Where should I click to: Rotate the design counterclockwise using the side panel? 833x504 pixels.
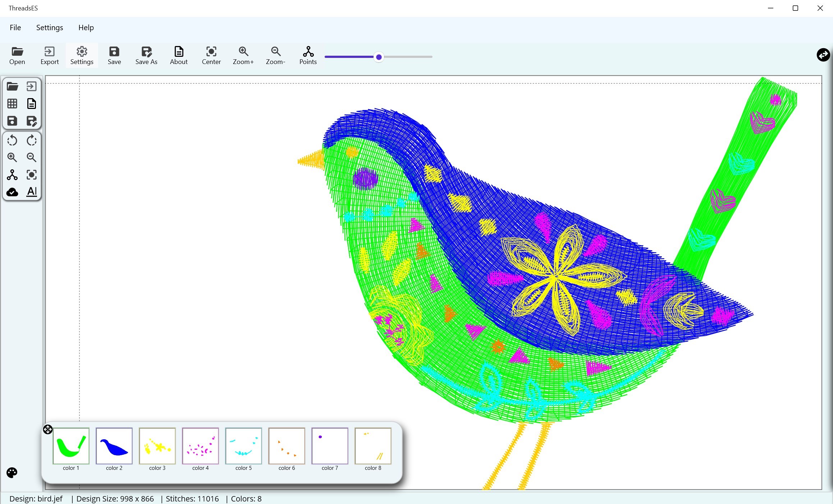12,140
